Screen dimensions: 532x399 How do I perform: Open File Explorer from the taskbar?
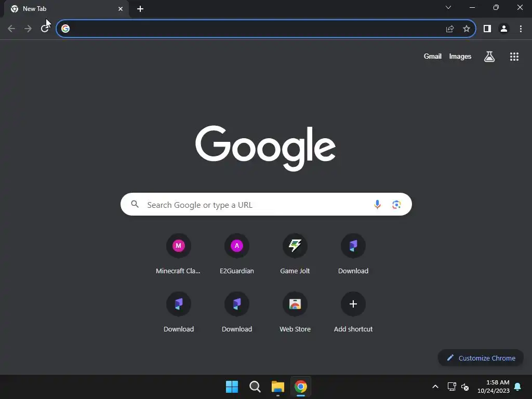click(278, 387)
